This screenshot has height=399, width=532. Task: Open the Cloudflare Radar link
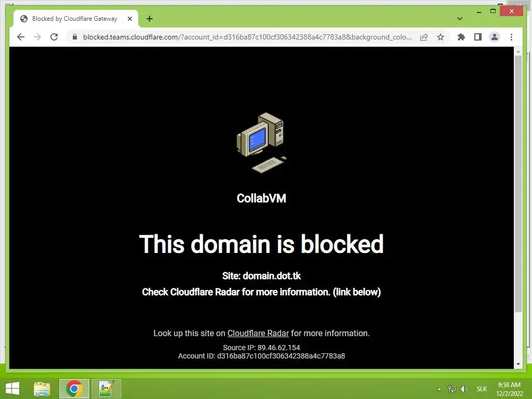[x=258, y=333]
